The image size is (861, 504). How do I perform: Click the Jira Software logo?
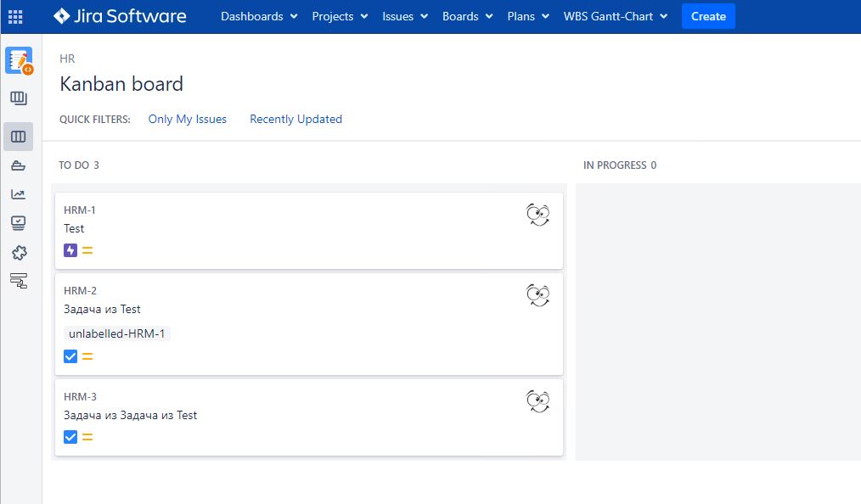tap(120, 16)
